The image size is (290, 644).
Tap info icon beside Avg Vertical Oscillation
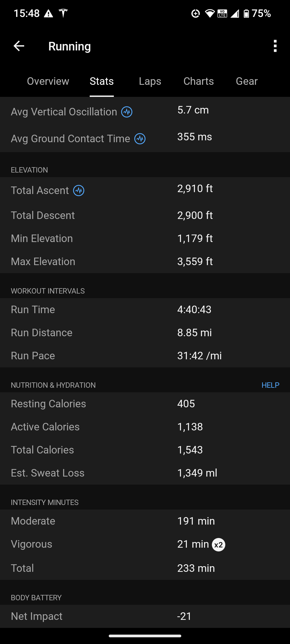click(127, 112)
